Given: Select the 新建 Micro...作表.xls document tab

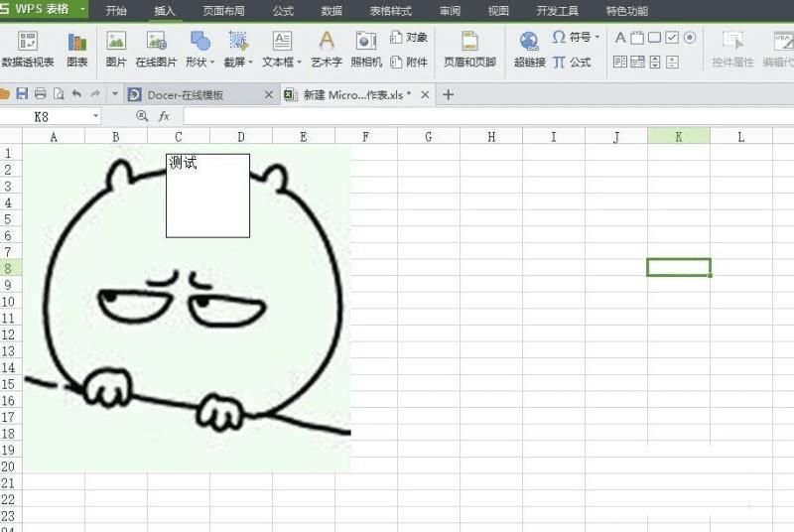Looking at the screenshot, I should pos(356,94).
